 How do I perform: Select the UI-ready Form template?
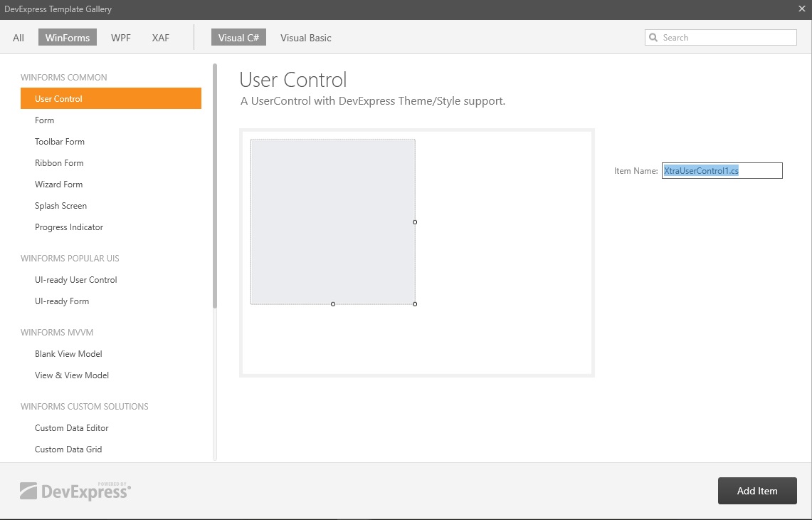pyautogui.click(x=111, y=301)
